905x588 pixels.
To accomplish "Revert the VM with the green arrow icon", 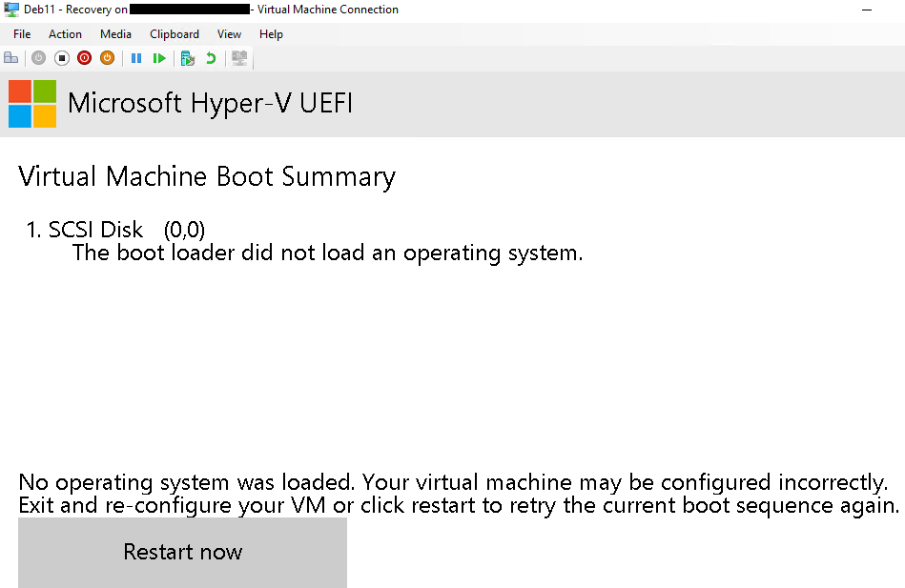I will pos(211,58).
